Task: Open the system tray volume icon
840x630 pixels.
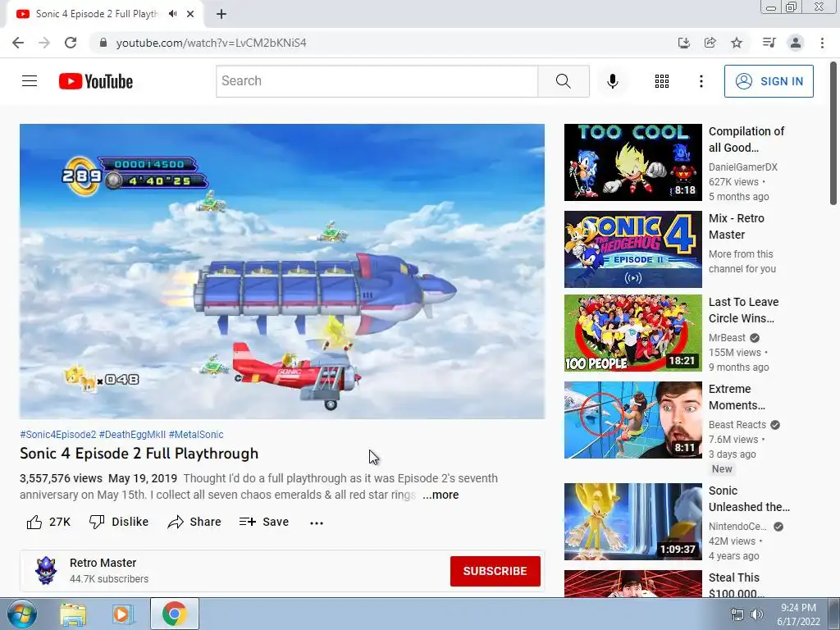Action: click(756, 614)
